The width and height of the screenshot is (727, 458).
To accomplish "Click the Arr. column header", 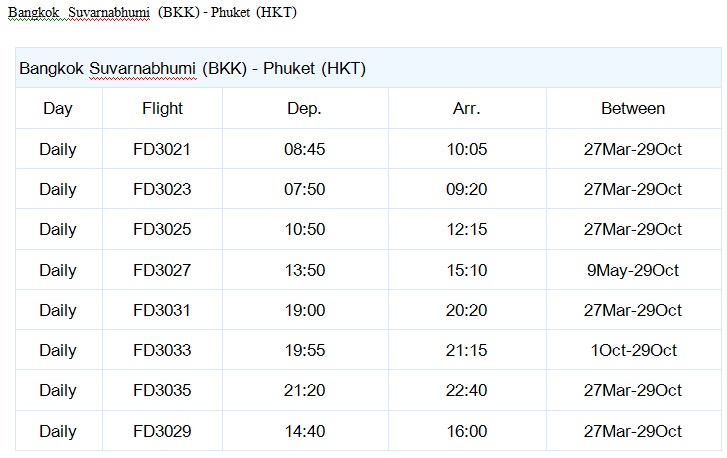I will [467, 108].
